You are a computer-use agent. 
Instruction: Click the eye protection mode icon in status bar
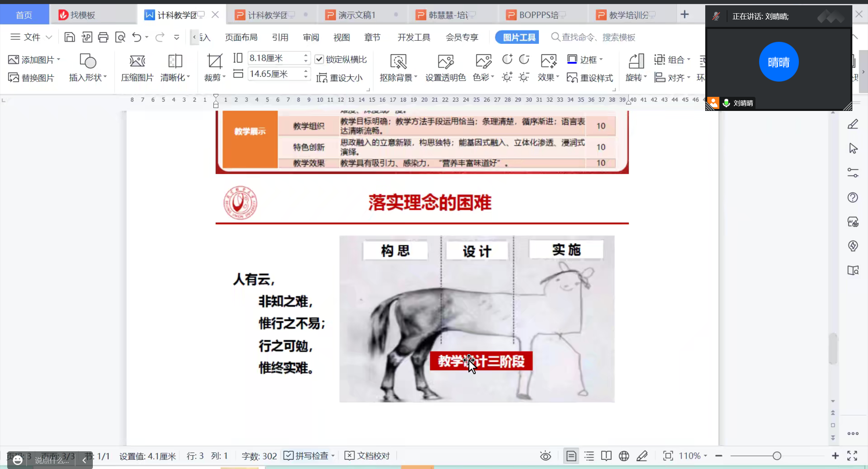point(545,456)
